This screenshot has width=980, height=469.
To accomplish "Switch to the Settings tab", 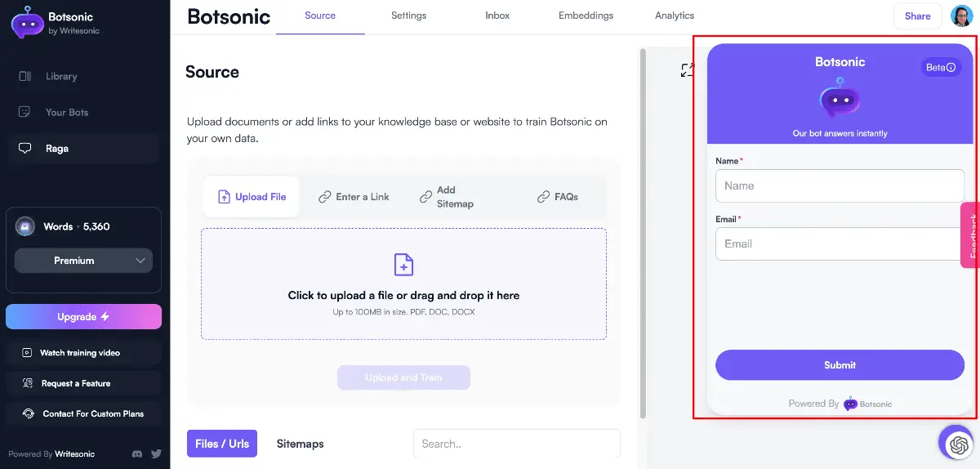I will point(408,16).
